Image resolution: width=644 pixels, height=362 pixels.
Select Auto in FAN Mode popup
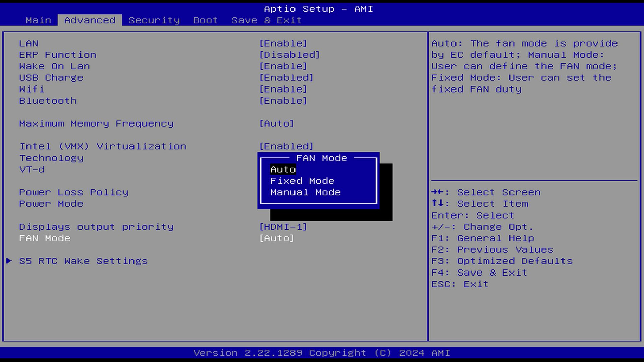[283, 170]
